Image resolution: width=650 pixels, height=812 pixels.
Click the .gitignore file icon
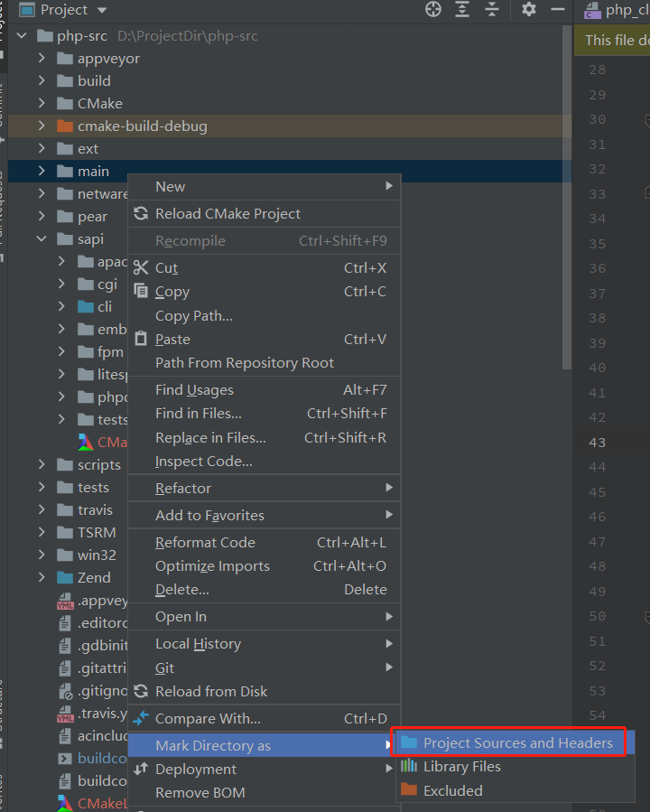tap(65, 691)
